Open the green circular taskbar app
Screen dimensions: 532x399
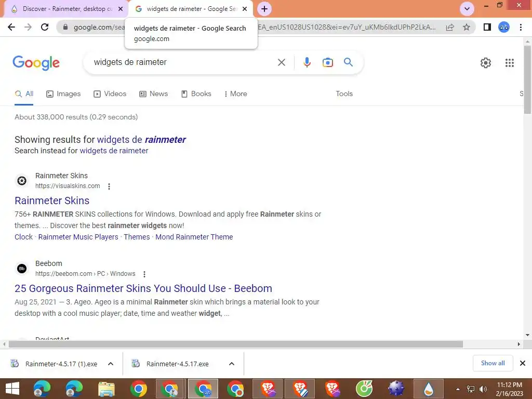tap(364, 389)
